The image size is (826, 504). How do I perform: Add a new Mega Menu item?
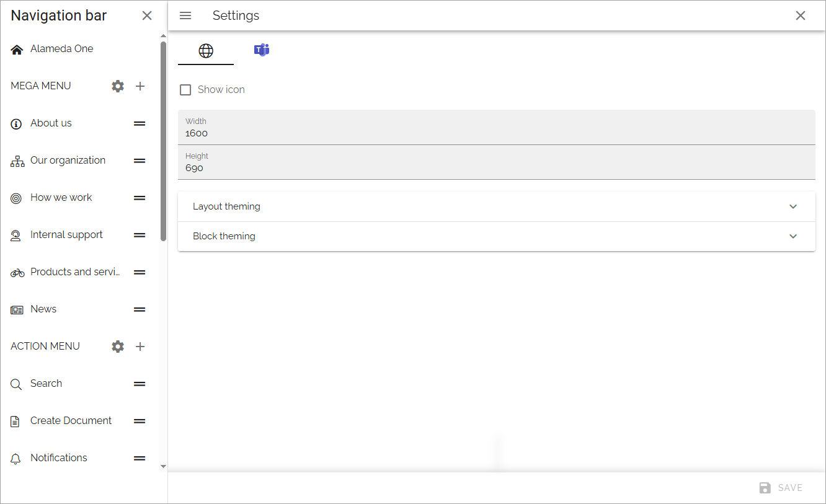coord(140,86)
